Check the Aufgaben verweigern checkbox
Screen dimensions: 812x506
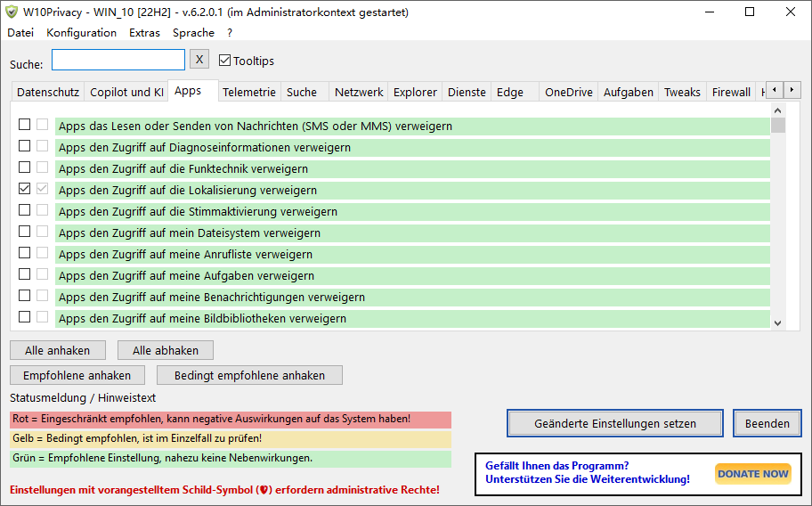tap(24, 274)
